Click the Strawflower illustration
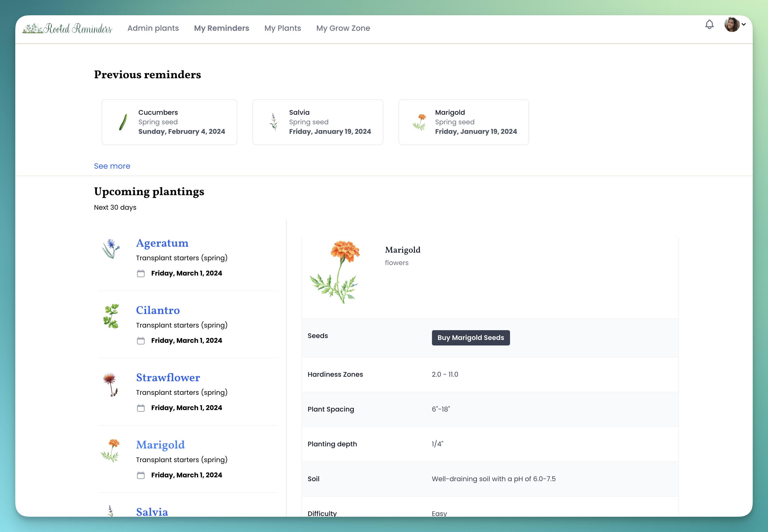768x532 pixels. (110, 384)
